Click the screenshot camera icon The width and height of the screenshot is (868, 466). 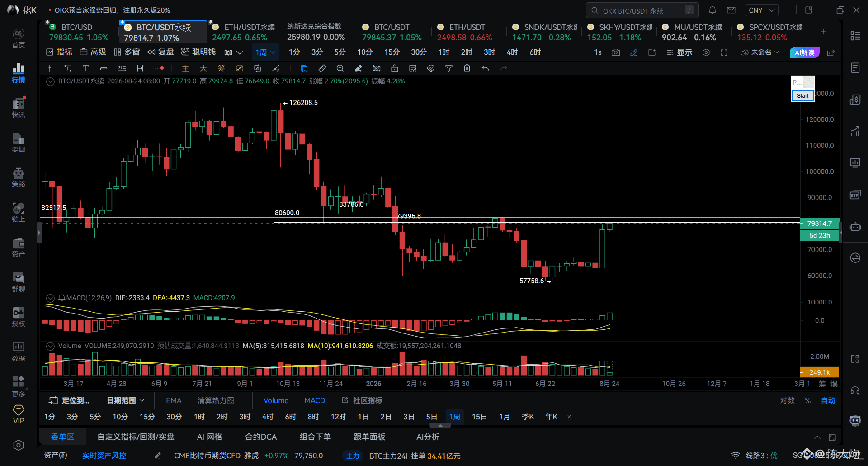click(x=616, y=52)
